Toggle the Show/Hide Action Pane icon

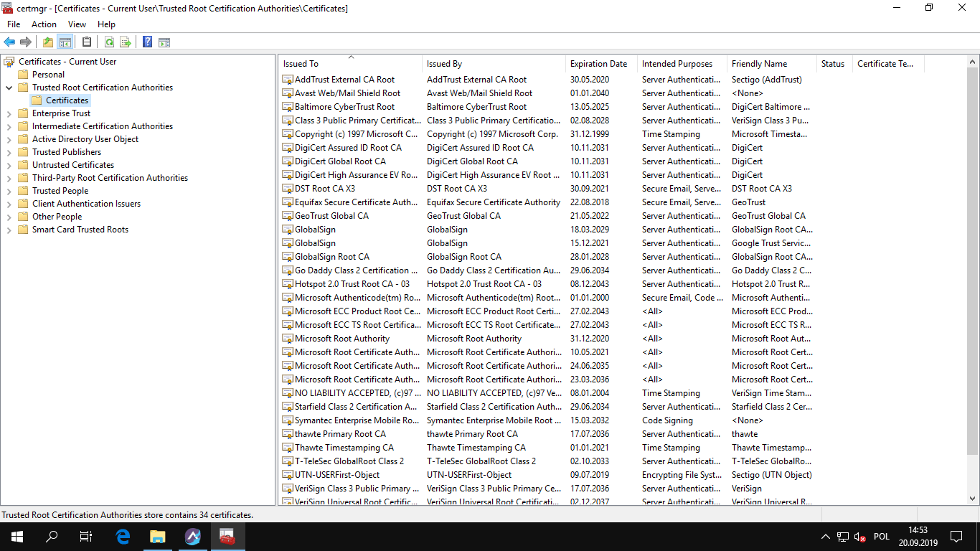pos(164,42)
